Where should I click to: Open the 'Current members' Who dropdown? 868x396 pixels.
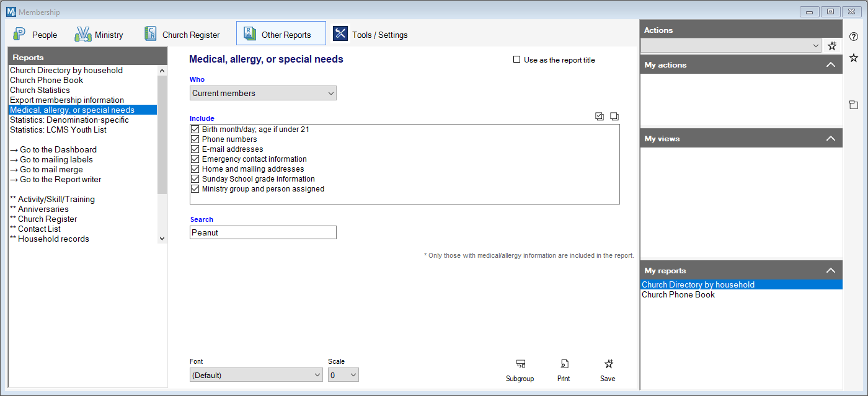262,94
